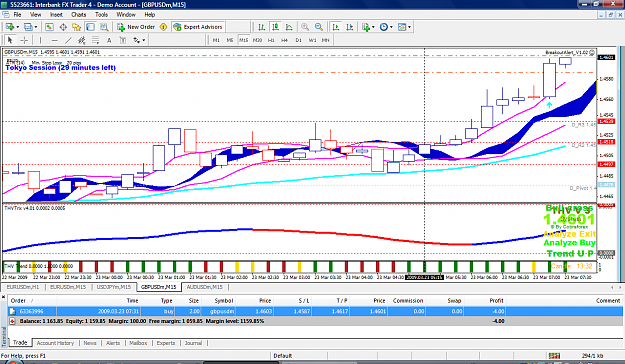The height and width of the screenshot is (364, 625).
Task: Select the Crosshair cursor tool
Action: click(x=24, y=40)
